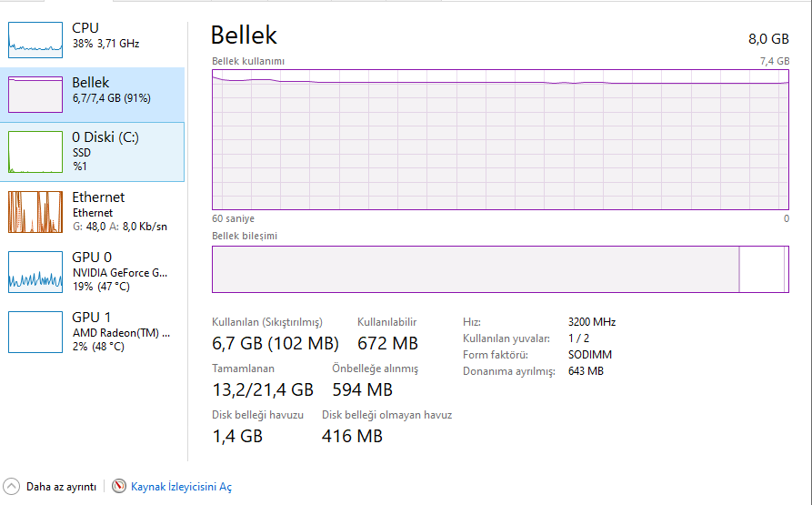Viewport: 812px width, 505px height.
Task: Click the Bellek memory graph thumbnail
Action: tap(35, 95)
